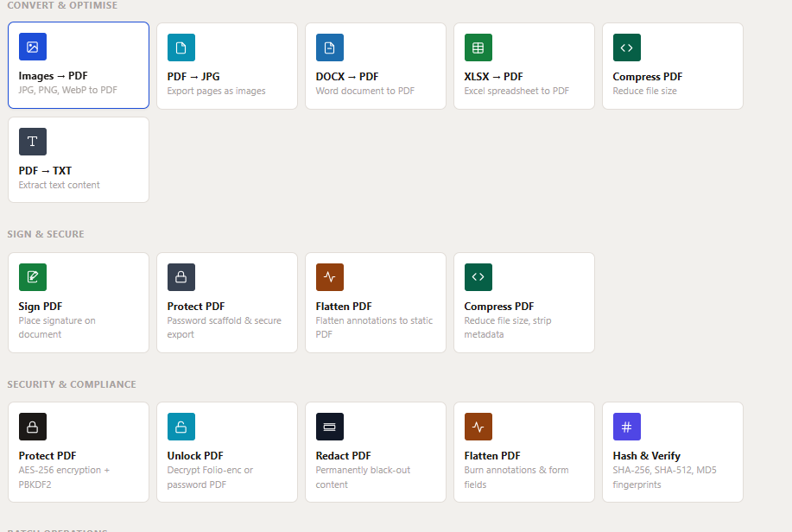This screenshot has width=792, height=532.
Task: Open the Redact PDF tool card
Action: [375, 451]
